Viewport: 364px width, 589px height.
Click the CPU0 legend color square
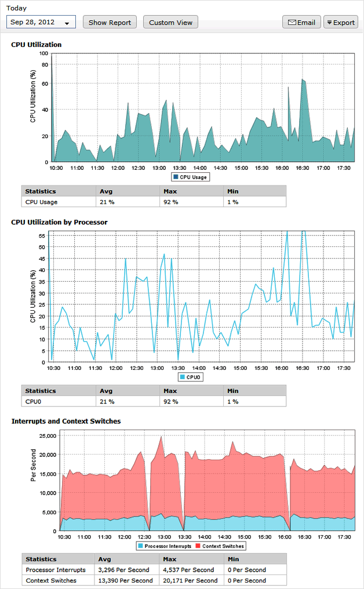[x=183, y=377]
